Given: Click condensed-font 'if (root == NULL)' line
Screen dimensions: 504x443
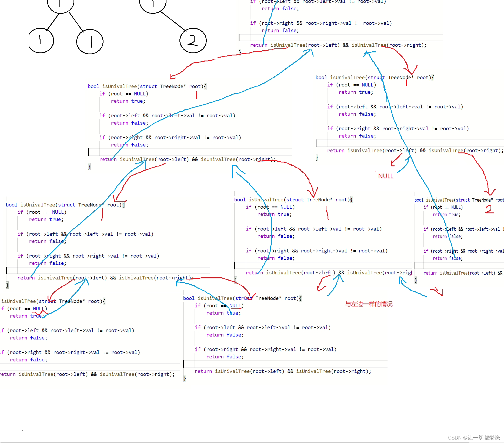Looking at the screenshot, I should coord(443,207).
